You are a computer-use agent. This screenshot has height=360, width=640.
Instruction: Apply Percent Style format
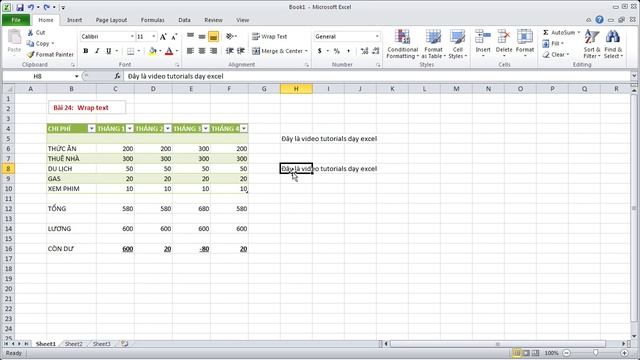(337, 51)
